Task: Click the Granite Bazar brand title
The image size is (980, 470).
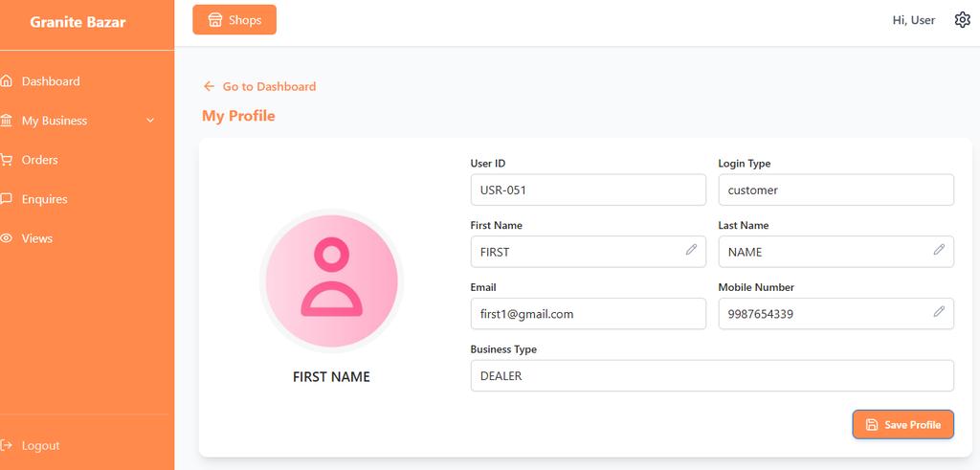Action: (78, 22)
